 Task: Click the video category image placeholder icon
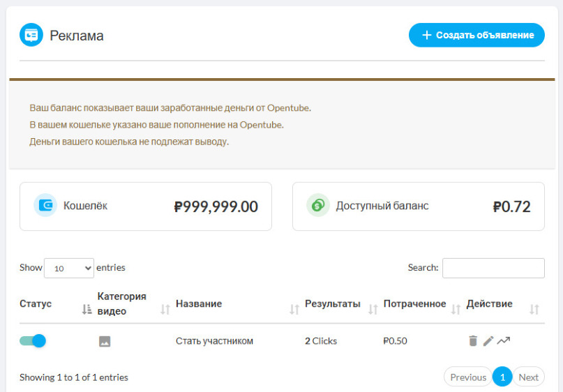tap(105, 341)
